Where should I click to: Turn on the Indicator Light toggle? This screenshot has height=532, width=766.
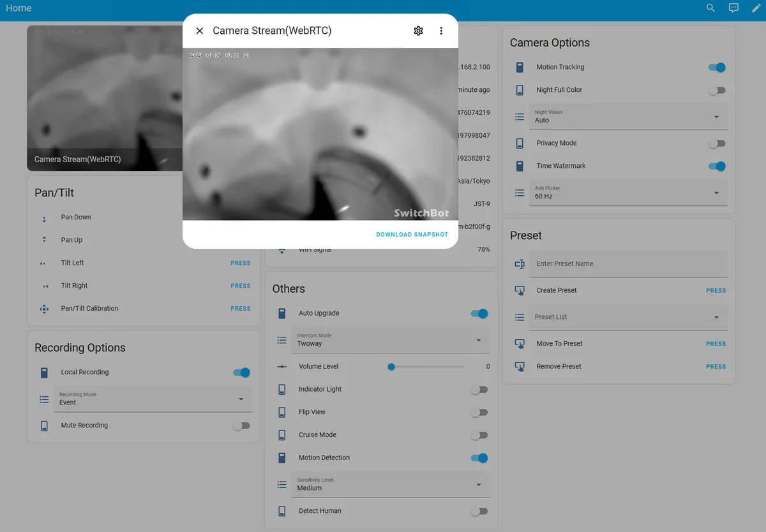479,389
